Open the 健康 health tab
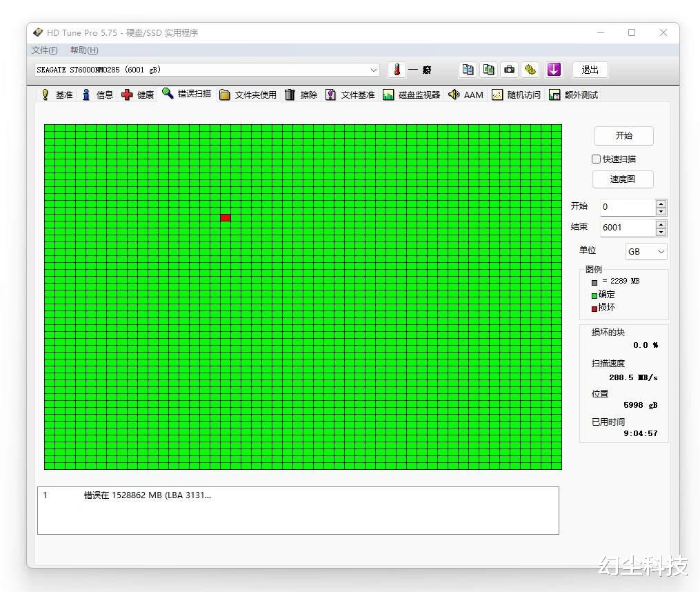 click(138, 95)
